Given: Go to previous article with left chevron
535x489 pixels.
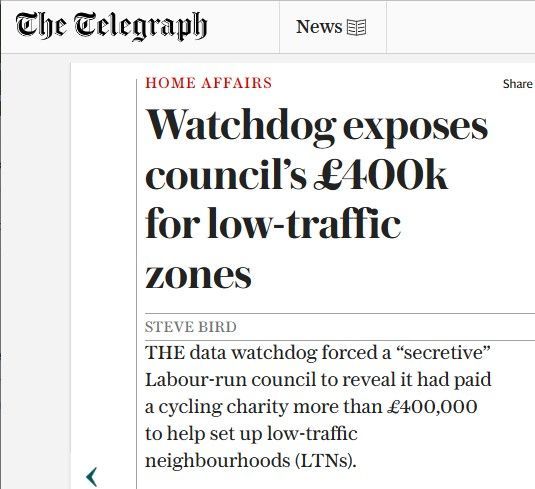Looking at the screenshot, I should tap(92, 477).
